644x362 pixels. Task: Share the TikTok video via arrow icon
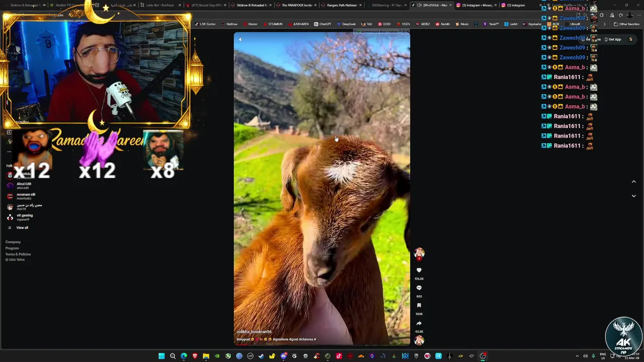[x=419, y=323]
